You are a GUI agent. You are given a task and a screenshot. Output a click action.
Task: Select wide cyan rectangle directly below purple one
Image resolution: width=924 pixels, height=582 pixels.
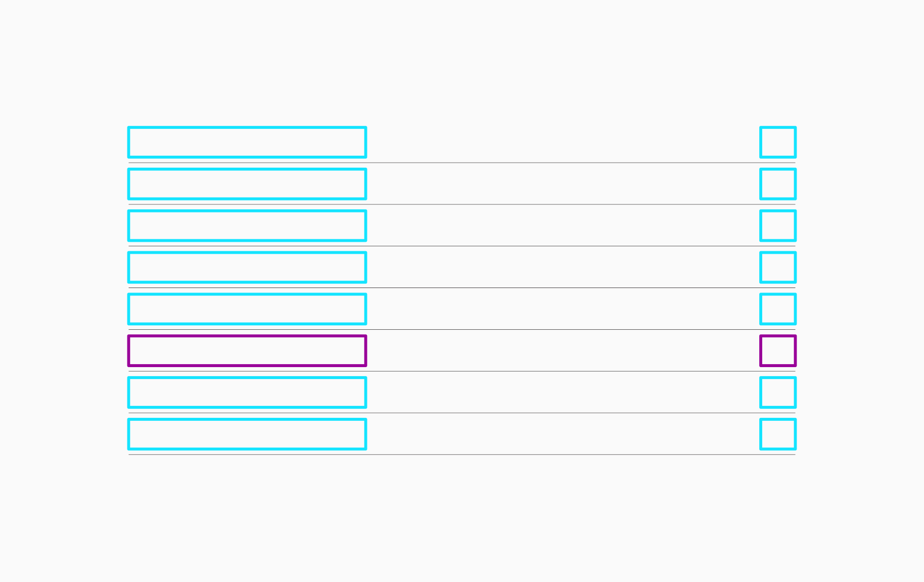247,392
